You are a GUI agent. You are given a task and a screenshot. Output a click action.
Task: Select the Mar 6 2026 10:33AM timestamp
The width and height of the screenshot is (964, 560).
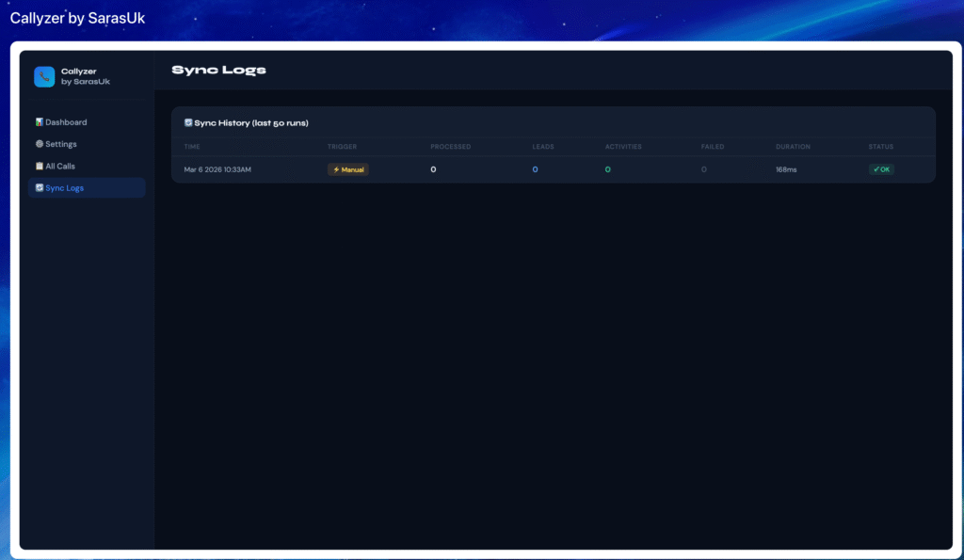tap(217, 169)
